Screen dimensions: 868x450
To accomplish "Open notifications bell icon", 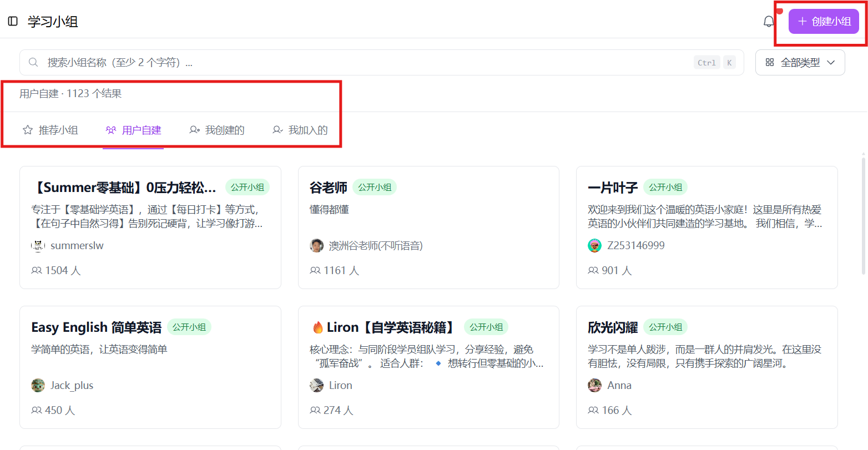I will (x=769, y=22).
